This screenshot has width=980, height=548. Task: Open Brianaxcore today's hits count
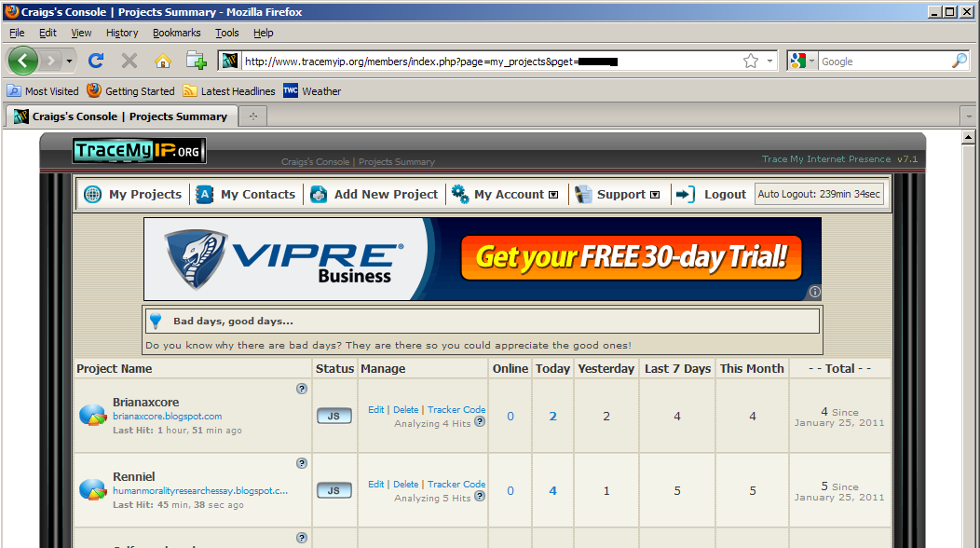(552, 417)
